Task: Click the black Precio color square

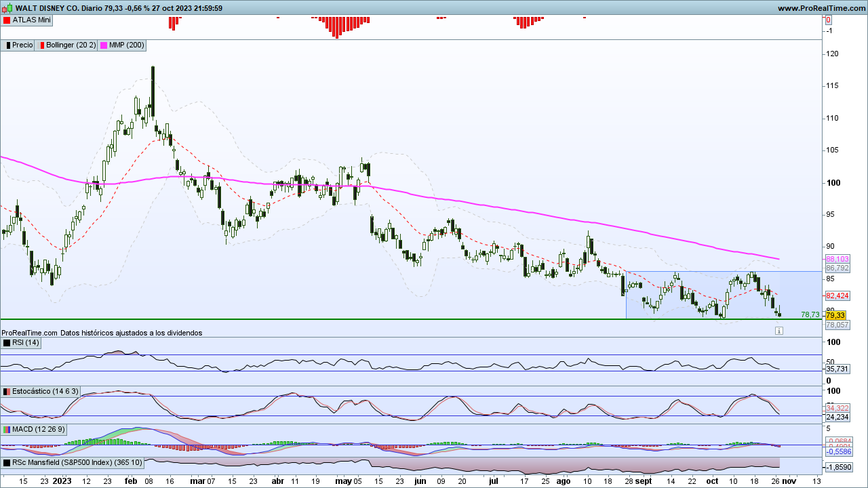Action: [7, 45]
